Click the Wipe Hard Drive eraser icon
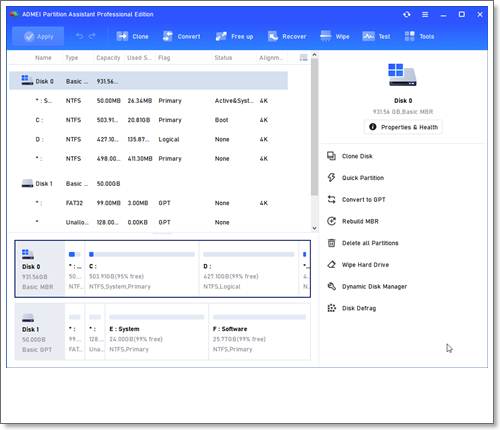The width and height of the screenshot is (500, 430). click(x=331, y=264)
